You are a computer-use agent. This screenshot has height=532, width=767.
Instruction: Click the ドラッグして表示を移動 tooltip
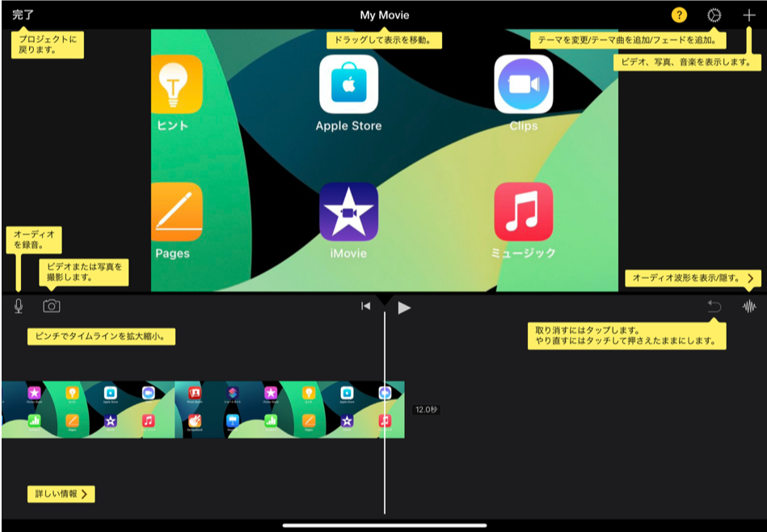[384, 40]
